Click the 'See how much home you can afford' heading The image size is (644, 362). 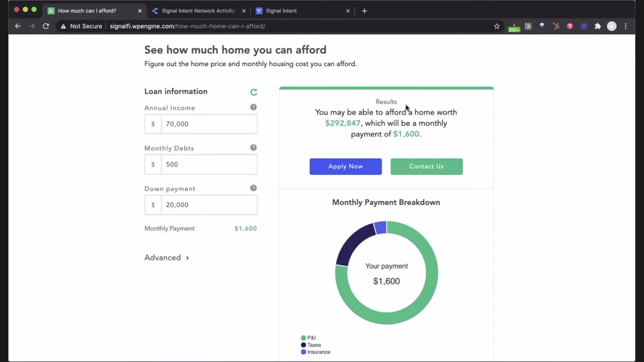[x=235, y=50]
